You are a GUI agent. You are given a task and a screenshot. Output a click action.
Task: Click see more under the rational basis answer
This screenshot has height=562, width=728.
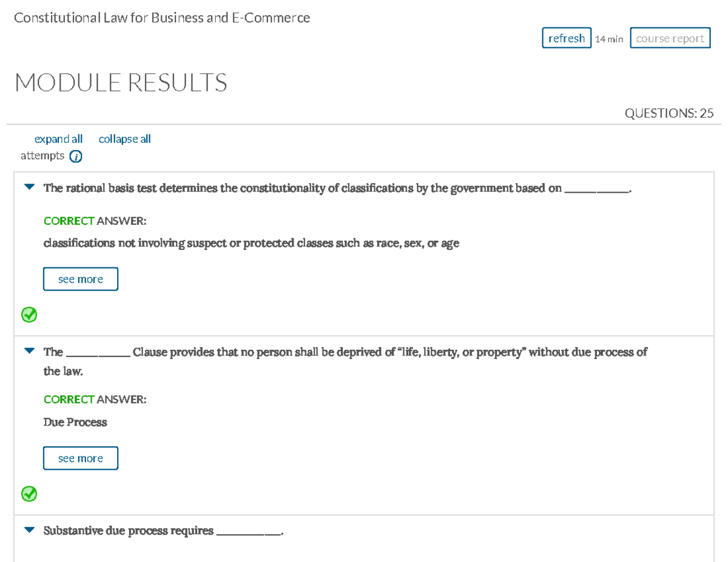click(x=80, y=279)
